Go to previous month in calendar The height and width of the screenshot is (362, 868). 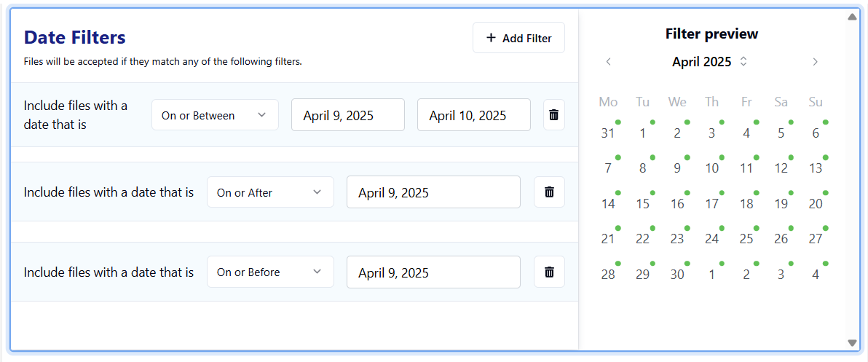[x=609, y=62]
